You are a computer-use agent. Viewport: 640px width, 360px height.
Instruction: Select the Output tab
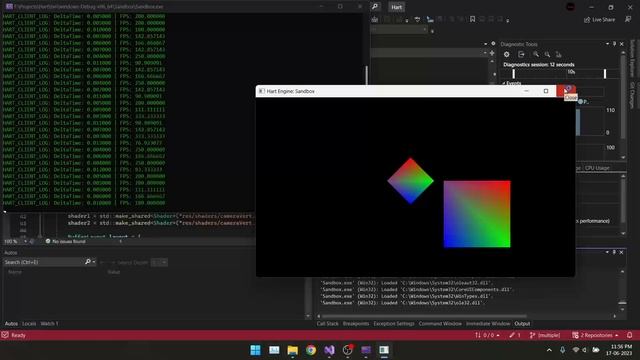(x=522, y=324)
